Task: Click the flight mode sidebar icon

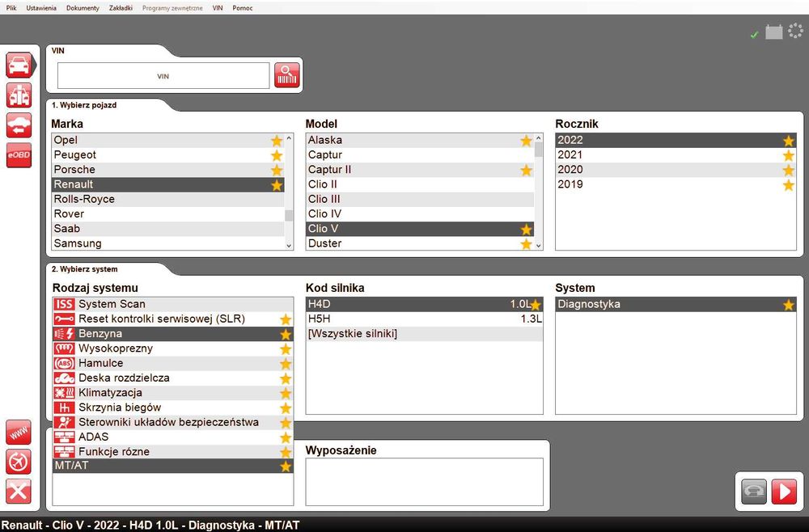Action: 19,462
